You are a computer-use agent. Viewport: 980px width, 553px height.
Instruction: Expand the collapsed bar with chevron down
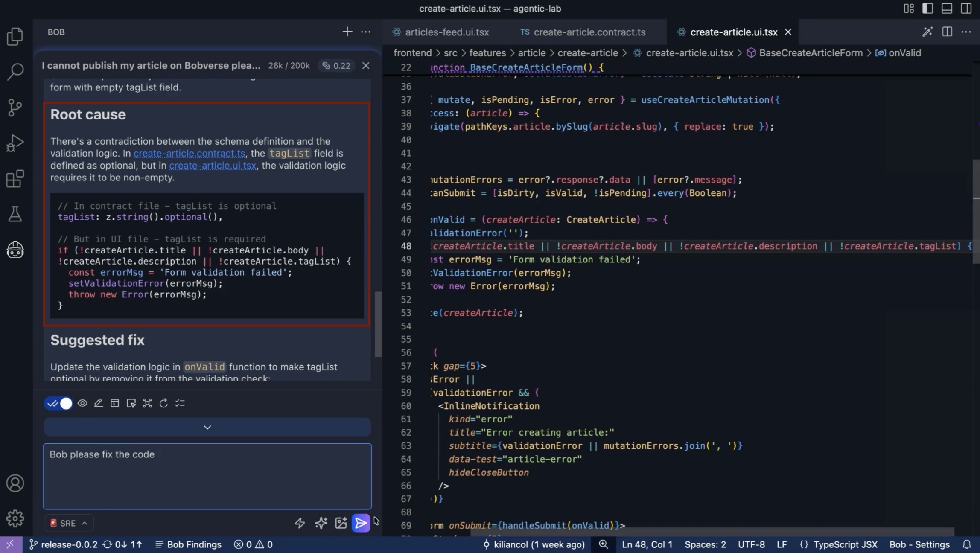(x=207, y=427)
